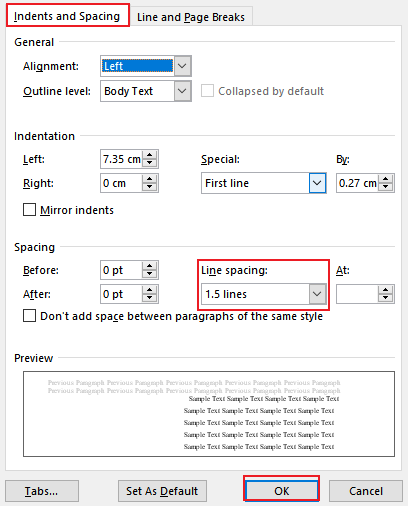
Task: Toggle the Collapsed by default checkbox
Action: (x=207, y=91)
